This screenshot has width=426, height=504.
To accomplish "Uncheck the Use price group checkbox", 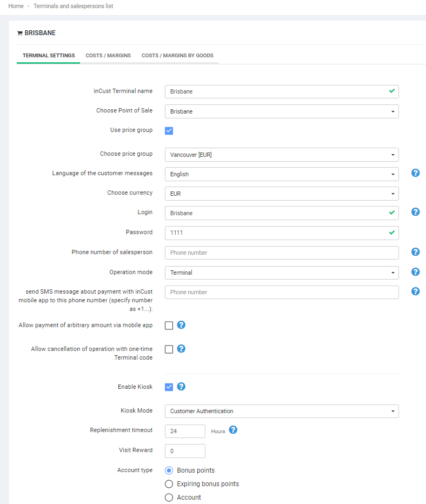I will point(169,130).
